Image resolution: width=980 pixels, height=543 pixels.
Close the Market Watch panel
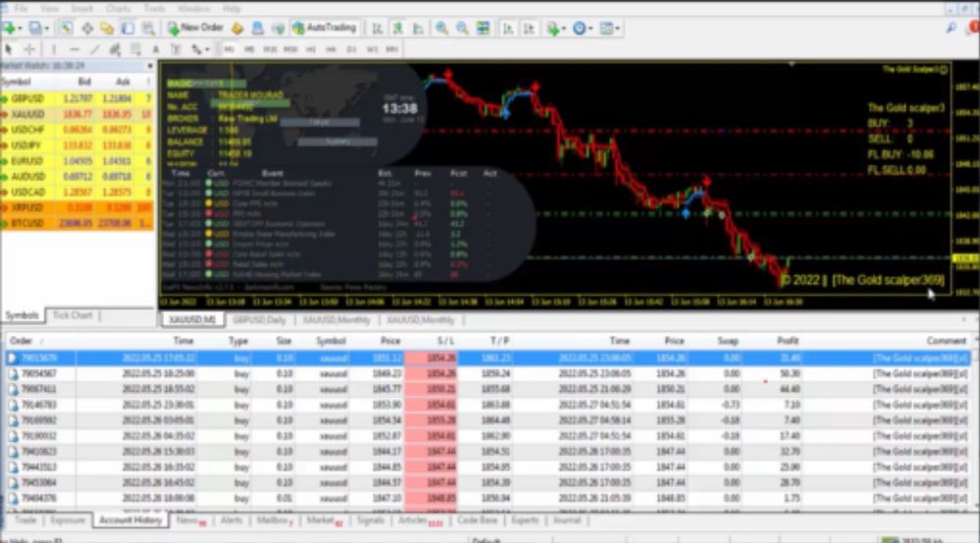click(x=150, y=66)
